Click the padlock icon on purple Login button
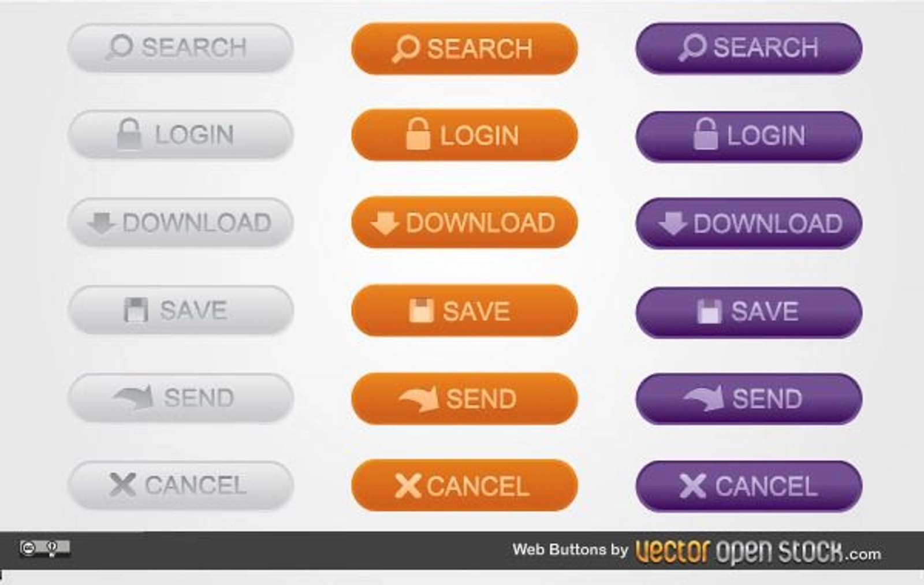Image resolution: width=924 pixels, height=585 pixels. (x=705, y=134)
